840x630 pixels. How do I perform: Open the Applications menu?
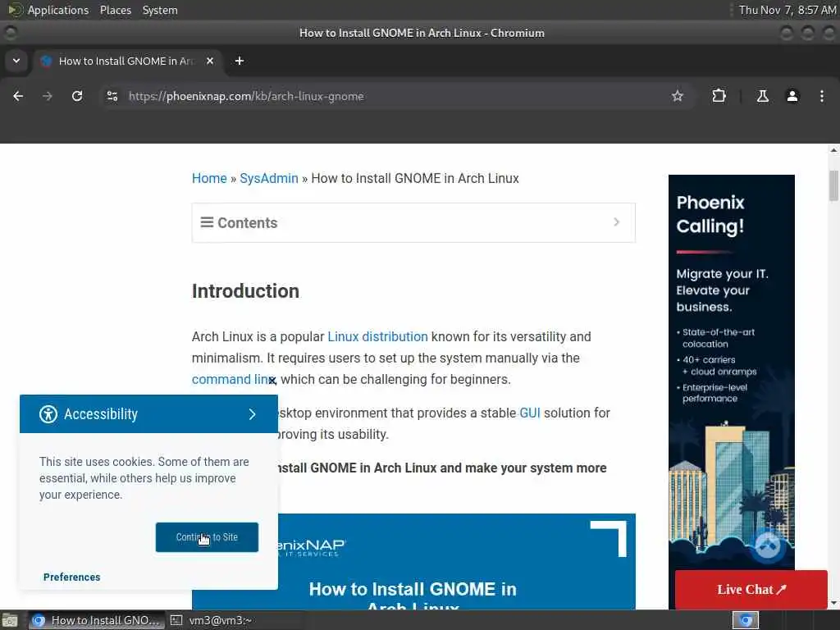58,10
